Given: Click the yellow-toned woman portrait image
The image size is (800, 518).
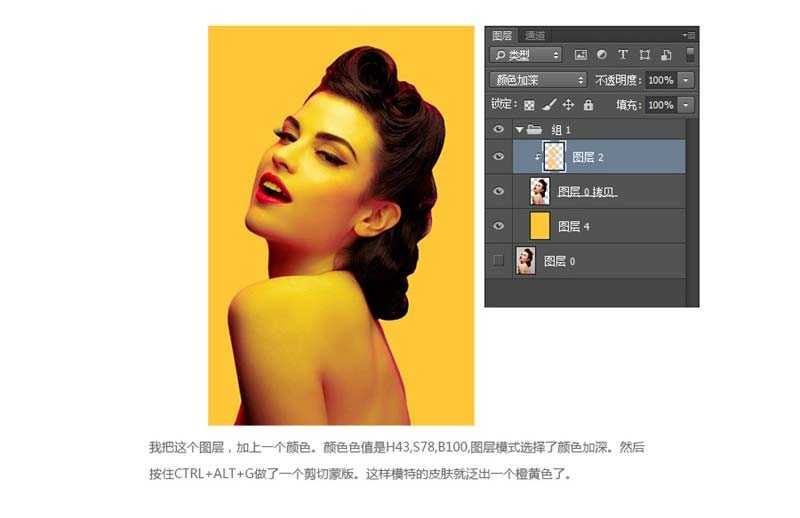Looking at the screenshot, I should coord(341,226).
